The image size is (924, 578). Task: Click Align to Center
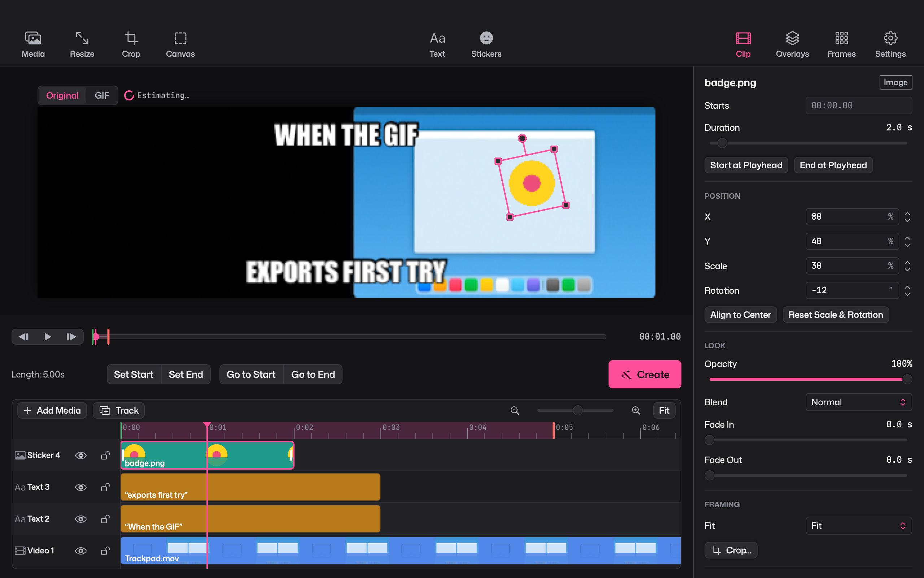(x=740, y=315)
